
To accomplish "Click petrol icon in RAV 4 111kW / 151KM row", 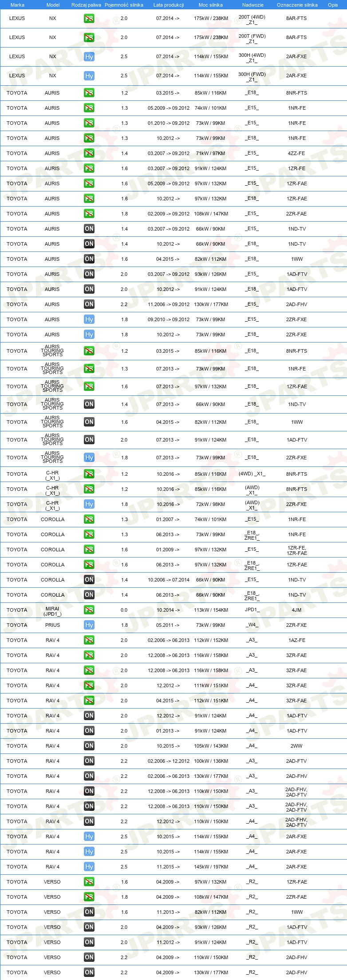I will (x=89, y=685).
